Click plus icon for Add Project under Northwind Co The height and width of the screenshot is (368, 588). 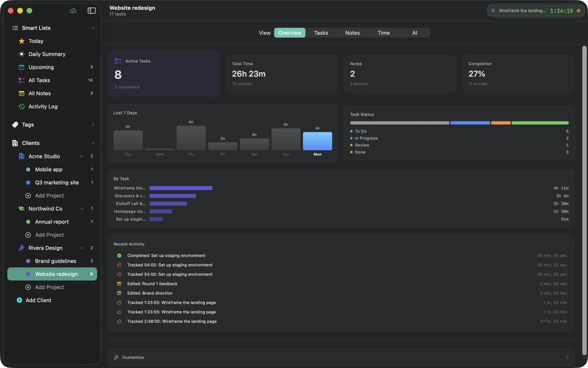pyautogui.click(x=28, y=235)
